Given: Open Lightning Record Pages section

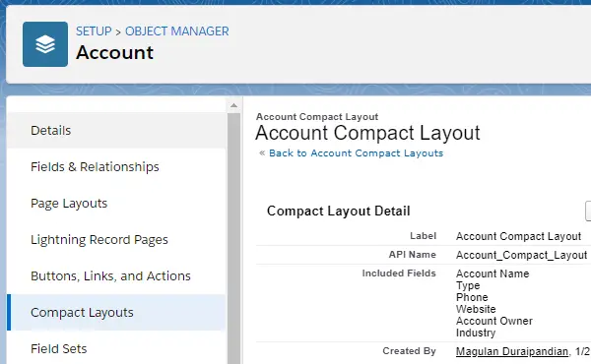Looking at the screenshot, I should (x=116, y=240).
